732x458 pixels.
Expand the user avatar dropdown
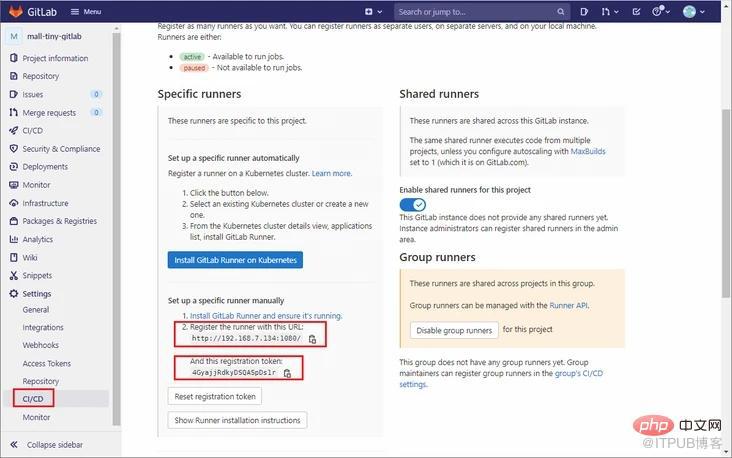pyautogui.click(x=694, y=12)
